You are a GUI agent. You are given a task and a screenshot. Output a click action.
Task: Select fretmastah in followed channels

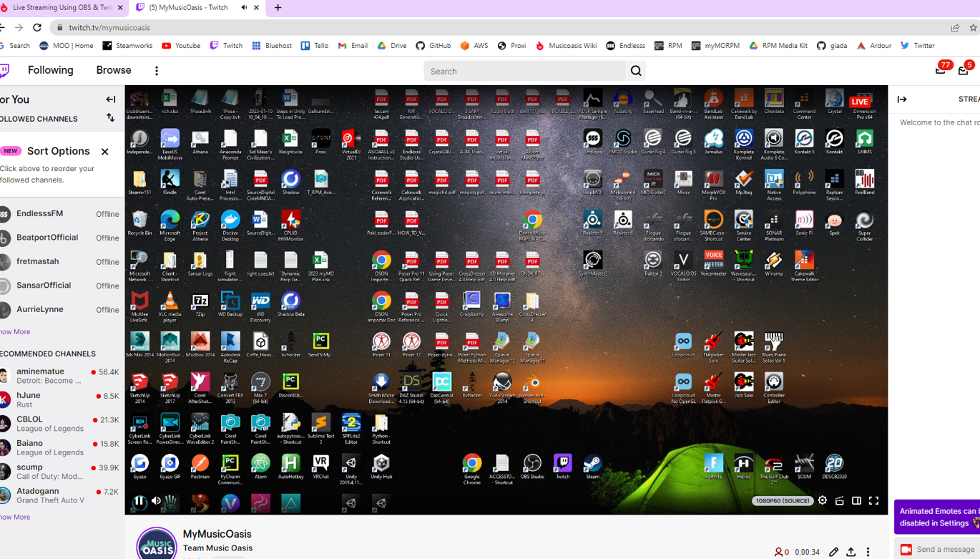click(x=60, y=262)
